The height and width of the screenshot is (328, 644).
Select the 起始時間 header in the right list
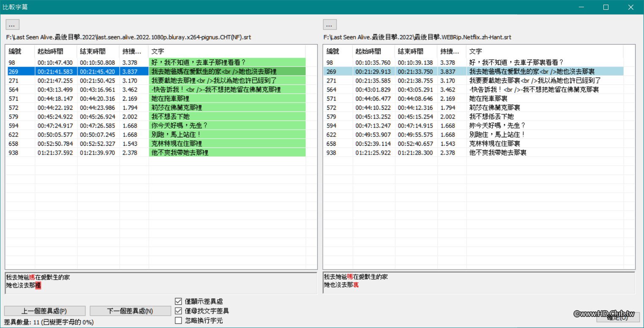tap(374, 51)
